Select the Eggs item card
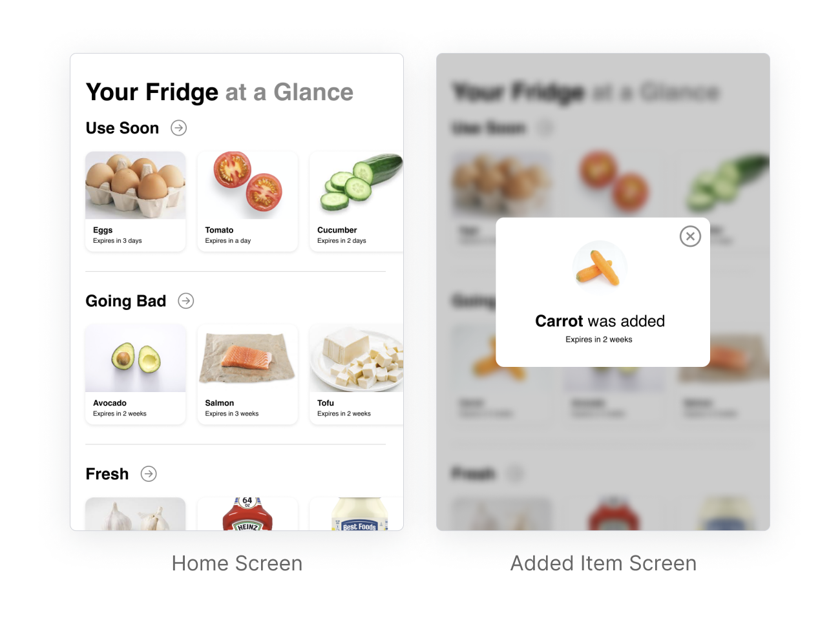This screenshot has height=633, width=840. [136, 202]
